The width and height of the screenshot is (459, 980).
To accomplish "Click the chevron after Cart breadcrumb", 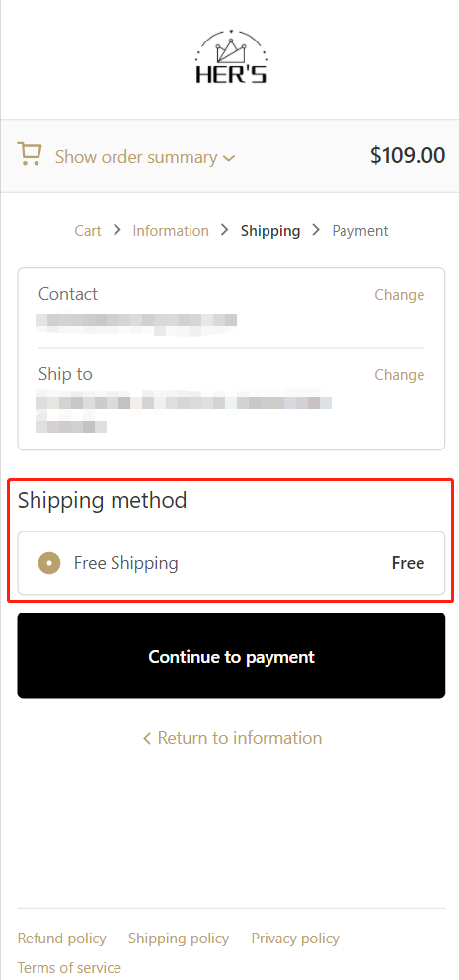I will 116,230.
